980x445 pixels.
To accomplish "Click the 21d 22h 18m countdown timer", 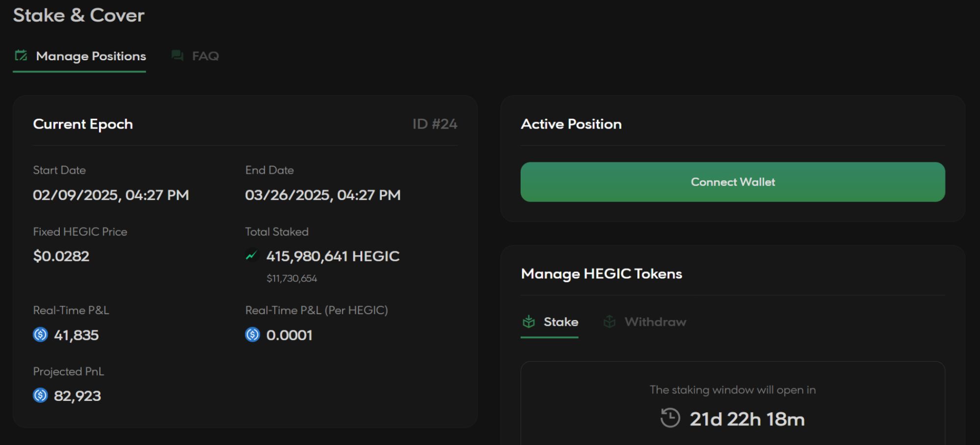I will point(747,419).
